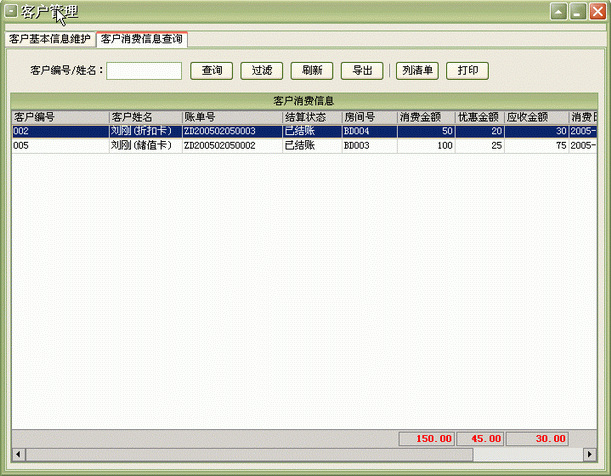Screen dimensions: 611x476
Task: Sort by the 客户编号 column header
Action: (59, 117)
